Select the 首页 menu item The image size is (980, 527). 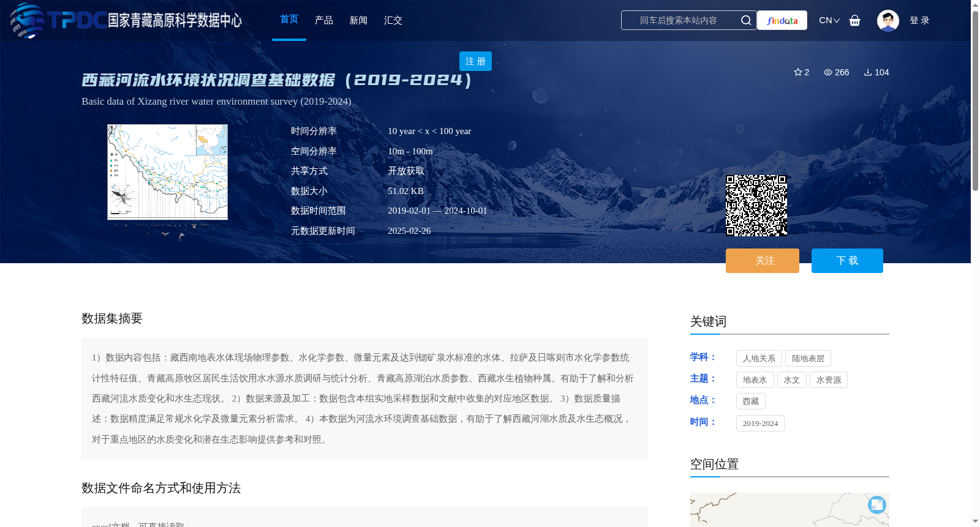tap(289, 20)
